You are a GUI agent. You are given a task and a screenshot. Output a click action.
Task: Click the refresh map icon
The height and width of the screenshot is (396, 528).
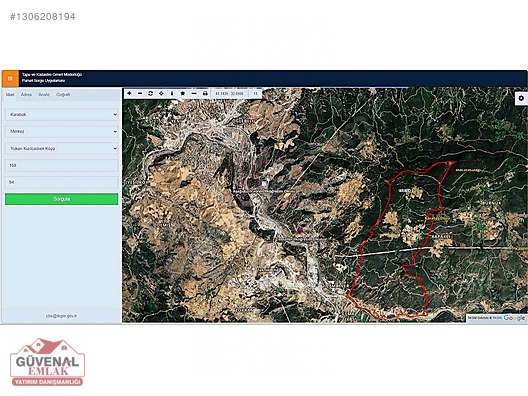point(151,93)
